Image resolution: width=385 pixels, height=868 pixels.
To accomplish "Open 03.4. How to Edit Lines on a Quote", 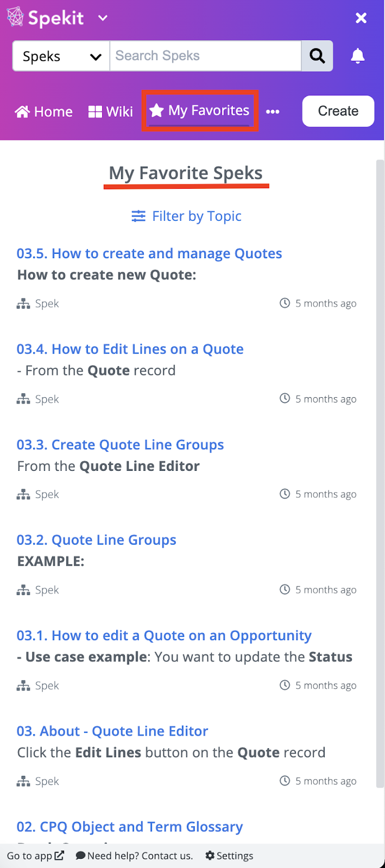I will click(130, 349).
